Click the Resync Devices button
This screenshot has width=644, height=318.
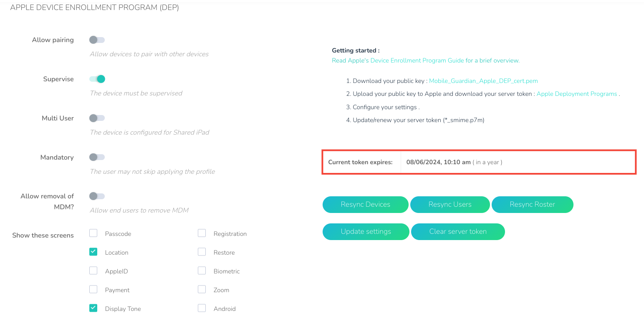[x=366, y=205]
